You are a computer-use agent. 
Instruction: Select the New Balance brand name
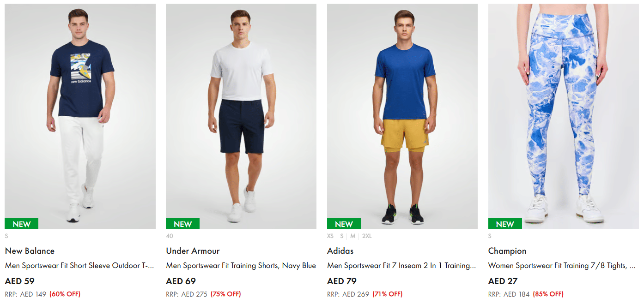tap(30, 251)
